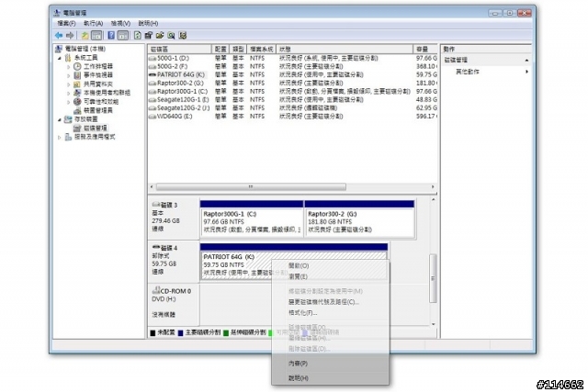Sort by the 類型 column header
This screenshot has width=588, height=392.
(238, 49)
